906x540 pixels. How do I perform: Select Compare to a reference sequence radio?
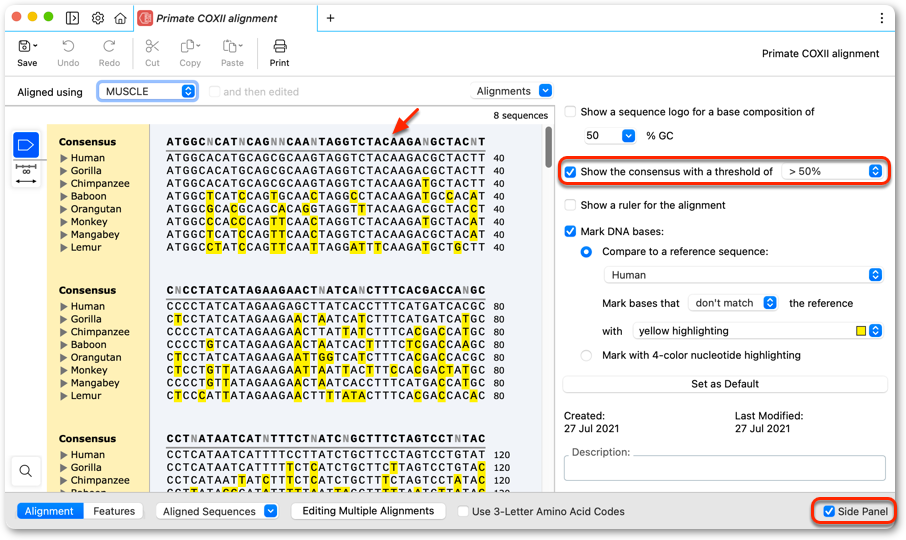(586, 252)
